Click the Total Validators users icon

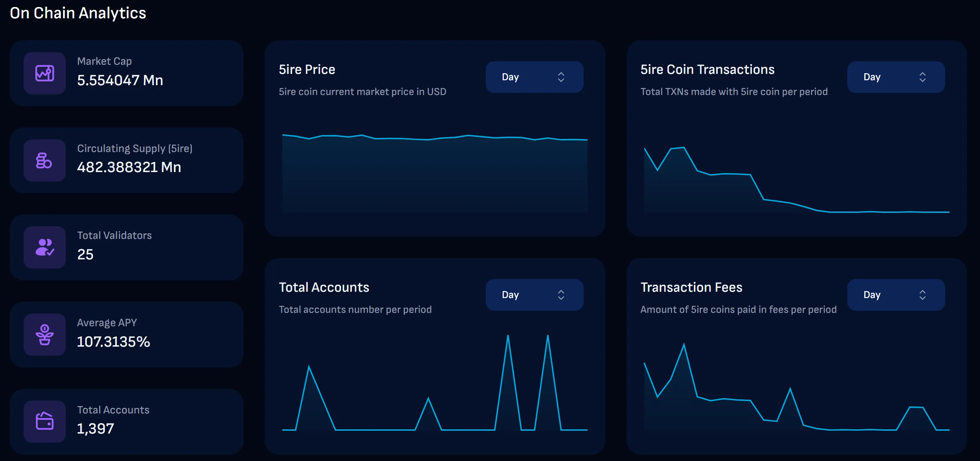point(44,247)
